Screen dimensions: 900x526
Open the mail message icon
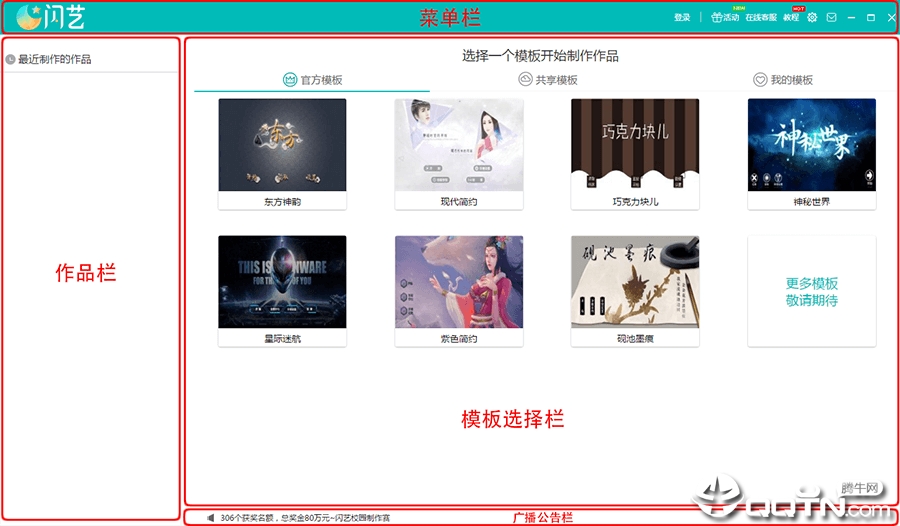(831, 18)
